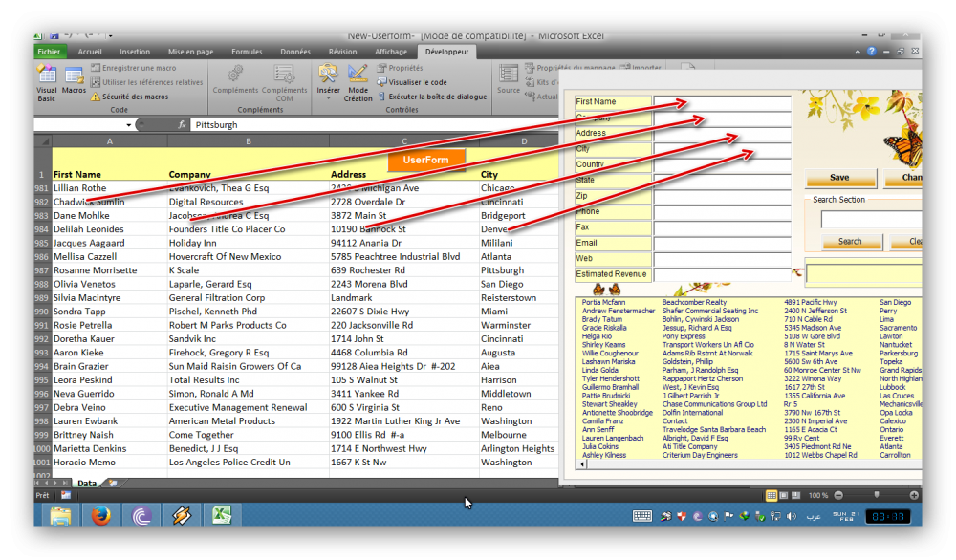The width and height of the screenshot is (956, 560).
Task: Click the listbox scroll left arrow
Action: point(582,464)
